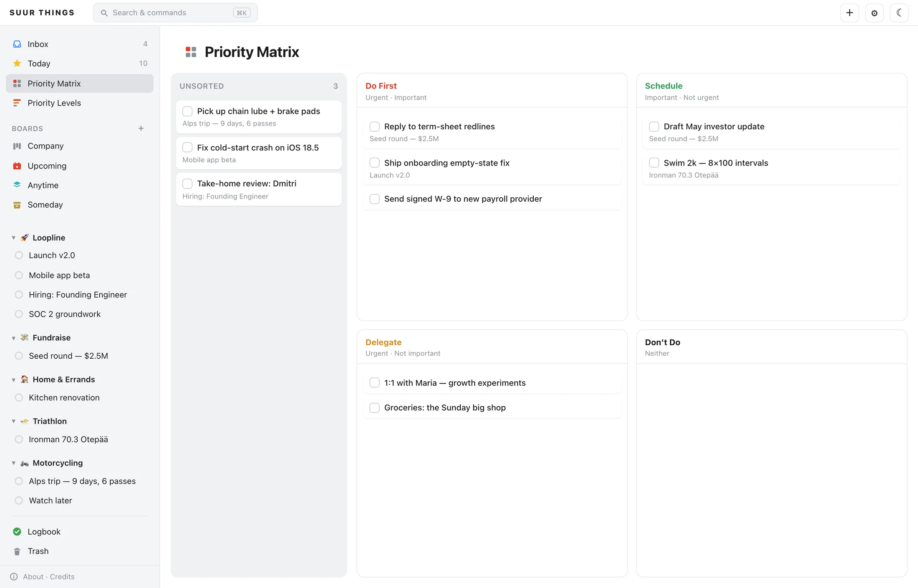Click the Loopline rocket emoji icon
This screenshot has height=588, width=918.
(x=25, y=238)
